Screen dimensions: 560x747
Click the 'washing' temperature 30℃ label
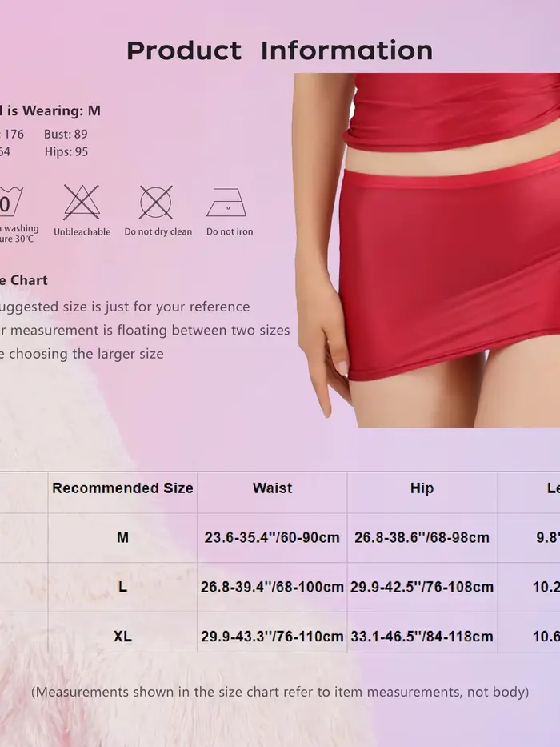(x=19, y=234)
